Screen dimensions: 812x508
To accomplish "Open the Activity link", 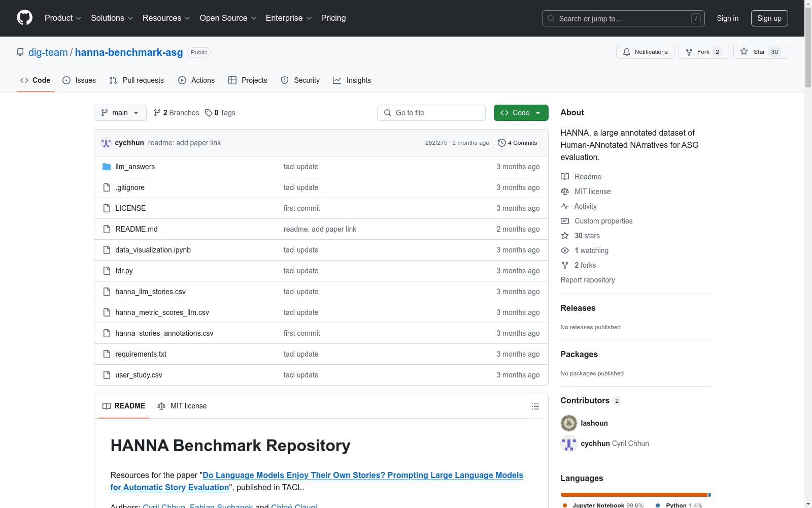I will [579, 206].
